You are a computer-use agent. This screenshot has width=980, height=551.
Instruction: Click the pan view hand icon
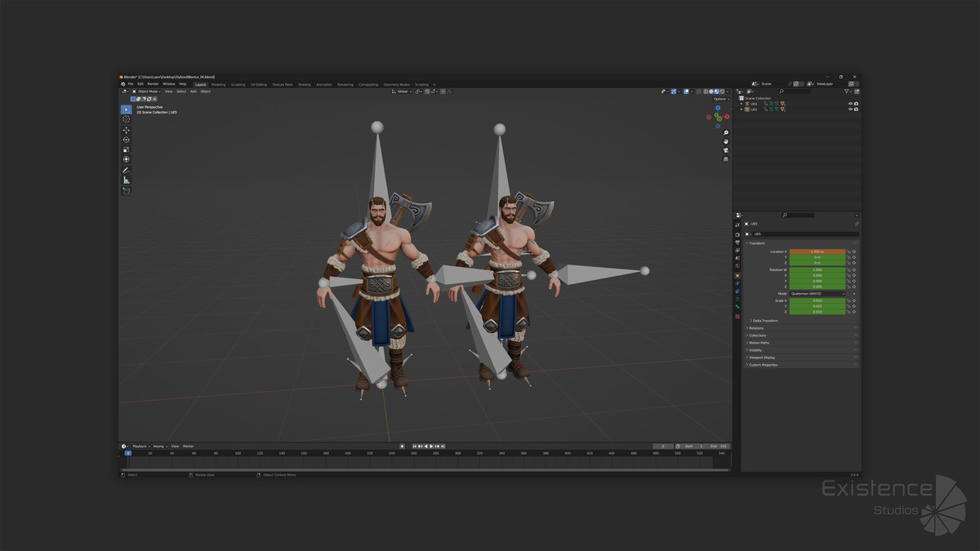726,142
